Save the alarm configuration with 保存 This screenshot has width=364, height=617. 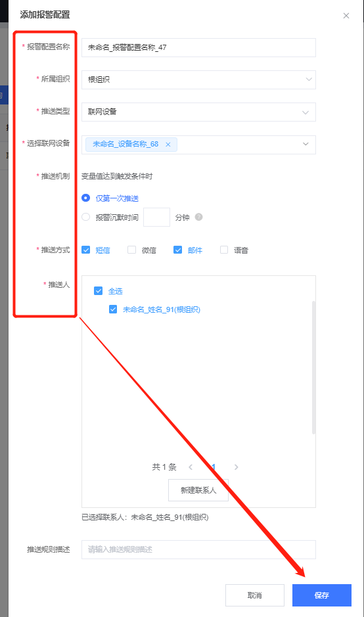coord(322,595)
